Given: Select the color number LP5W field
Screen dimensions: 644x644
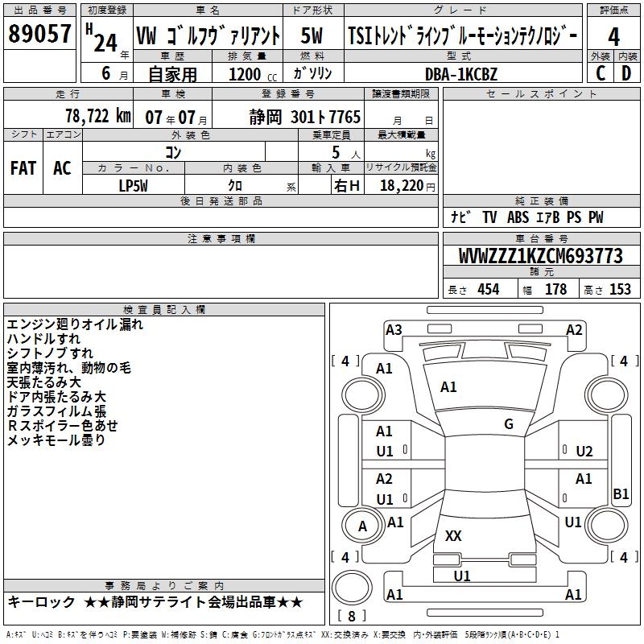Looking at the screenshot, I should [x=134, y=185].
